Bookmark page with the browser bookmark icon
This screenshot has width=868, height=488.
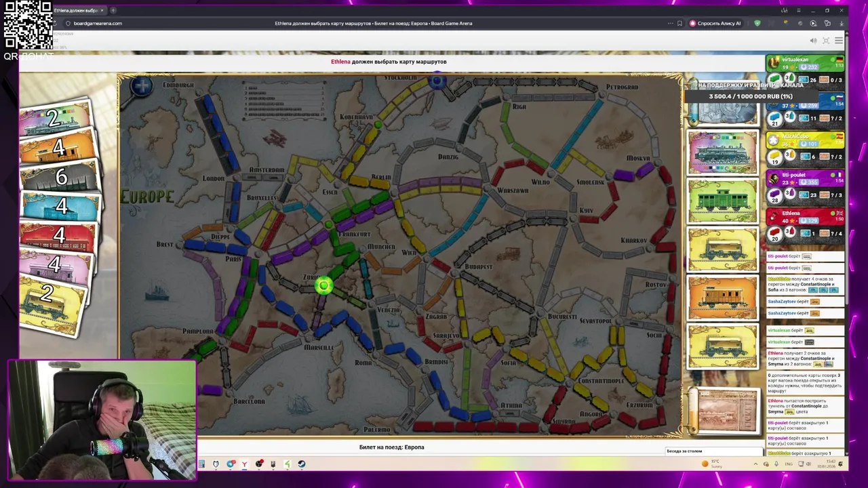[679, 23]
